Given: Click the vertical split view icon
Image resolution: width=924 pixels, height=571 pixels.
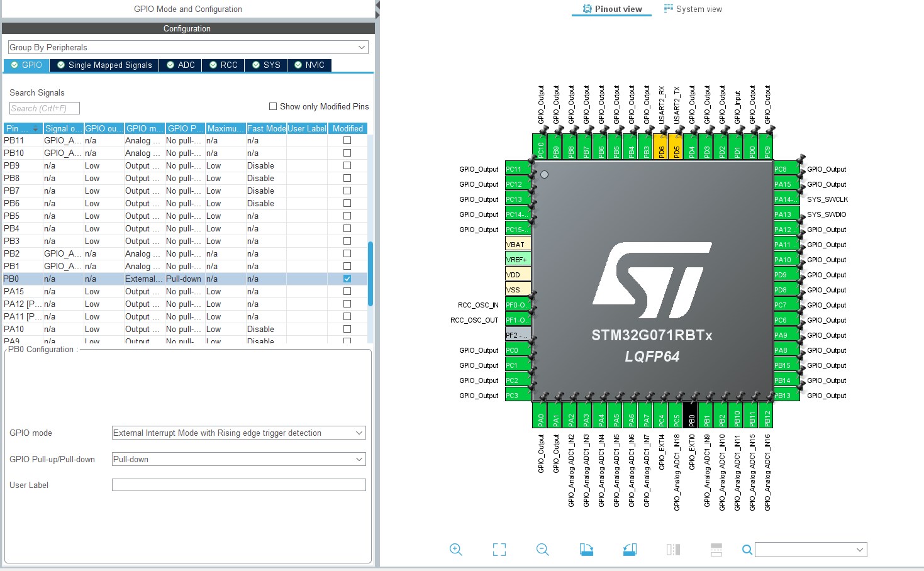Looking at the screenshot, I should (x=673, y=550).
